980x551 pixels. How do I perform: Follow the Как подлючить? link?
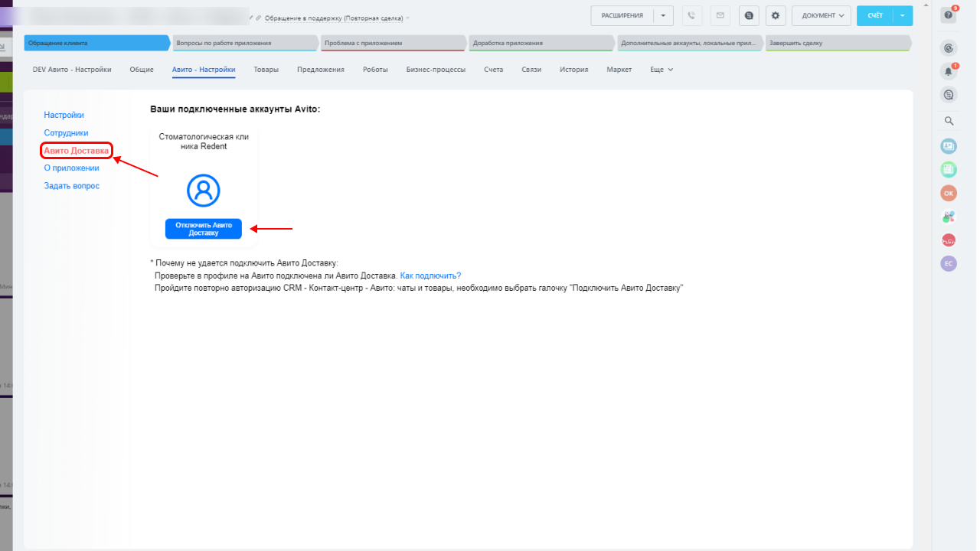430,275
